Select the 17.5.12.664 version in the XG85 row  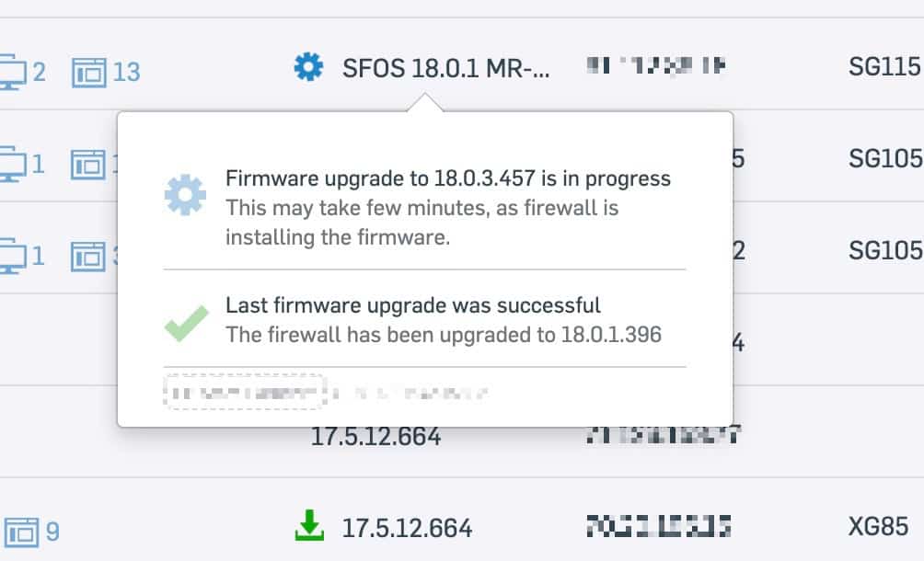(407, 528)
